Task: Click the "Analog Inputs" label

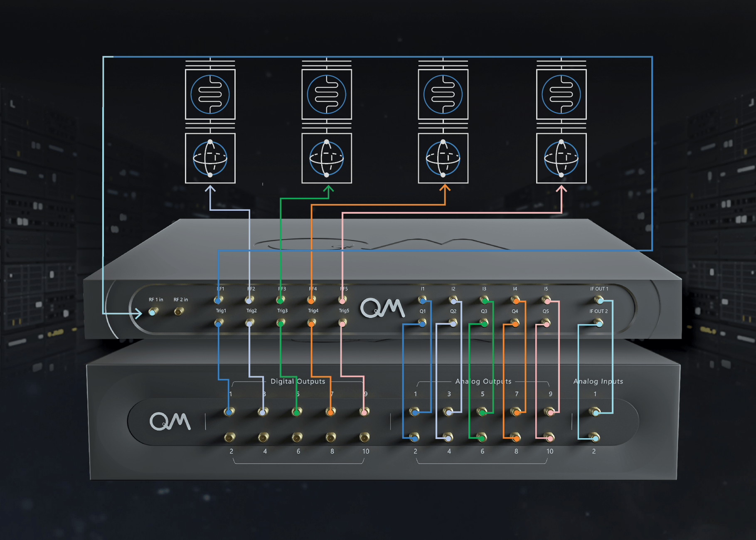Action: pos(598,382)
